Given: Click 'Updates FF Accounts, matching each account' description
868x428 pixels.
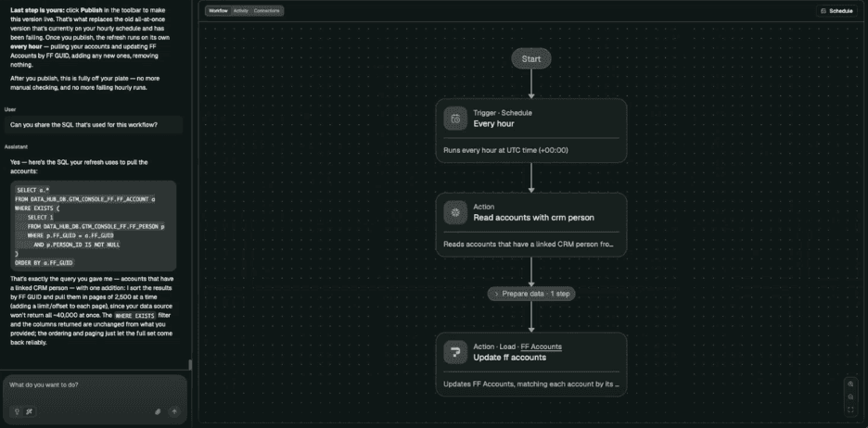Looking at the screenshot, I should [x=531, y=384].
